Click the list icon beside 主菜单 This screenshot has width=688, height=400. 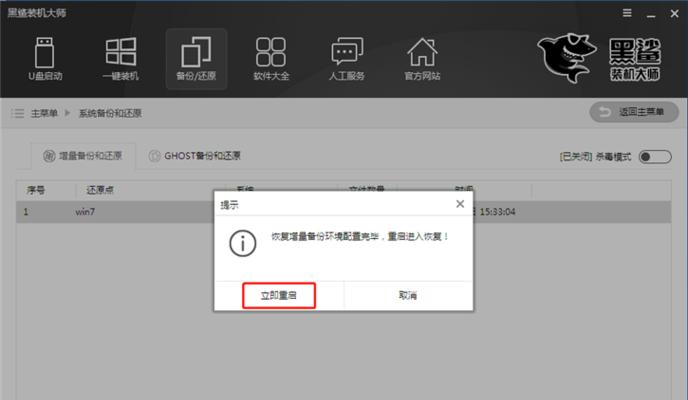pos(18,113)
